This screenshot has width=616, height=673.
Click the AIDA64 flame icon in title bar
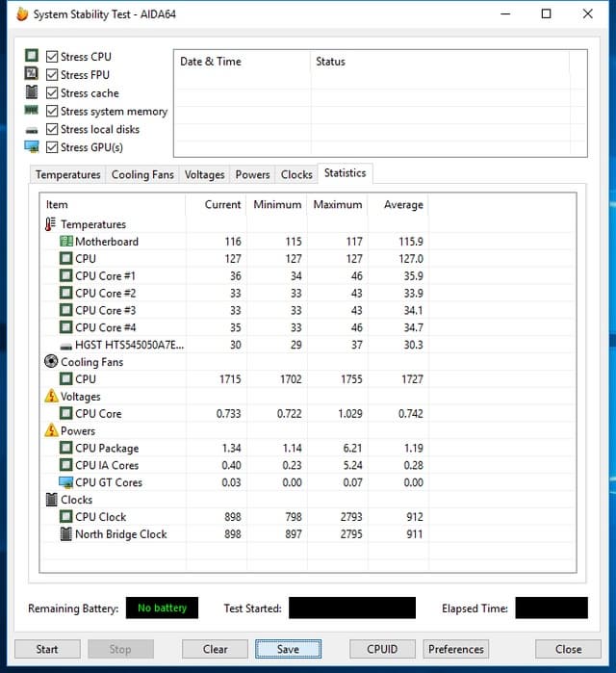pos(22,14)
